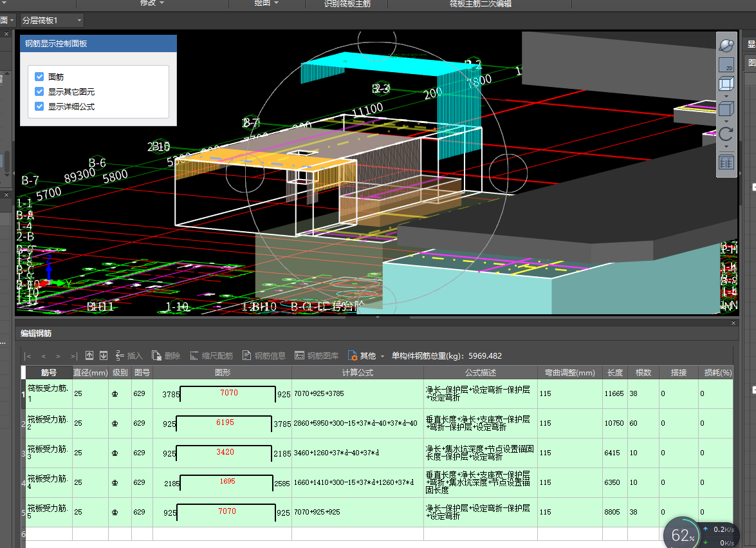
Task: Click the shape value 1695
Action: click(228, 482)
